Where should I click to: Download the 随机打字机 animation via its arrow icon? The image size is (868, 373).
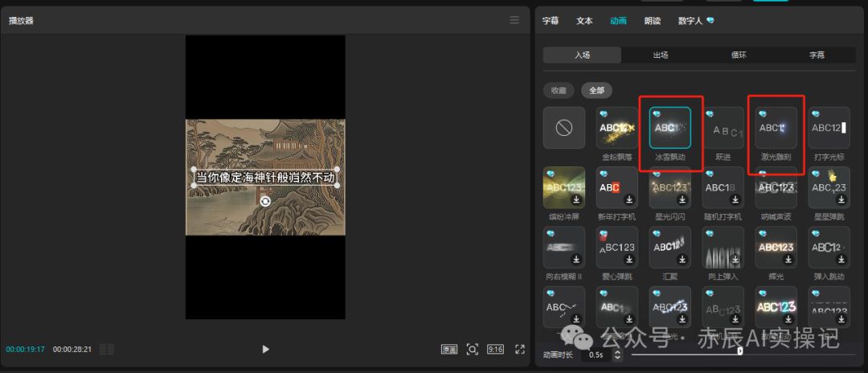[x=735, y=200]
